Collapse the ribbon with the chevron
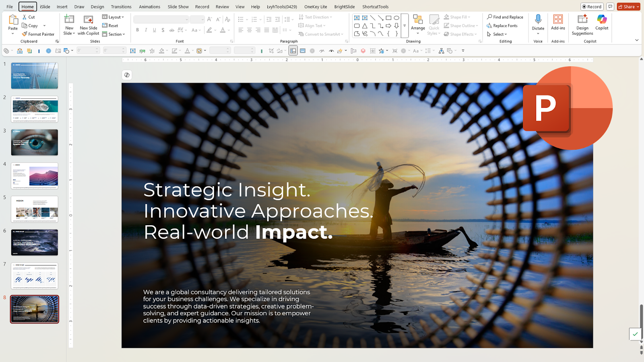Image resolution: width=644 pixels, height=362 pixels. click(637, 40)
